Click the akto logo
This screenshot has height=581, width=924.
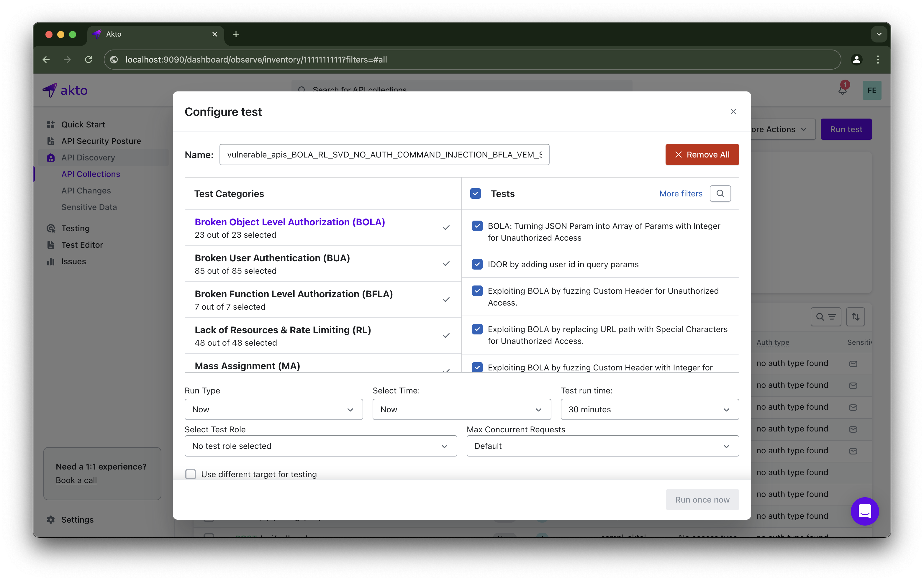(x=65, y=91)
